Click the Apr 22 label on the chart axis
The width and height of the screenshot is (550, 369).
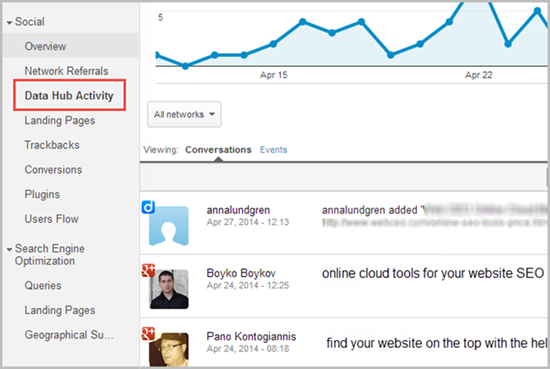click(479, 75)
